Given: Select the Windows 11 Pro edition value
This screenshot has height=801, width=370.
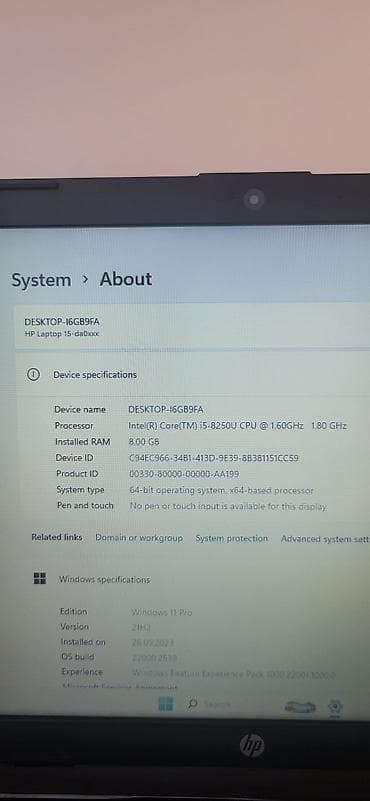Looking at the screenshot, I should point(161,612).
